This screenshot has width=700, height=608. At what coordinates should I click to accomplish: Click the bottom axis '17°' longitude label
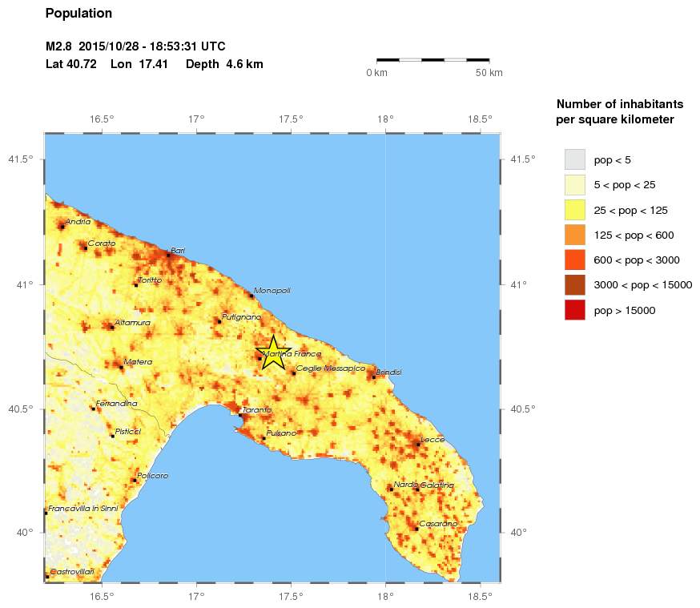click(196, 597)
